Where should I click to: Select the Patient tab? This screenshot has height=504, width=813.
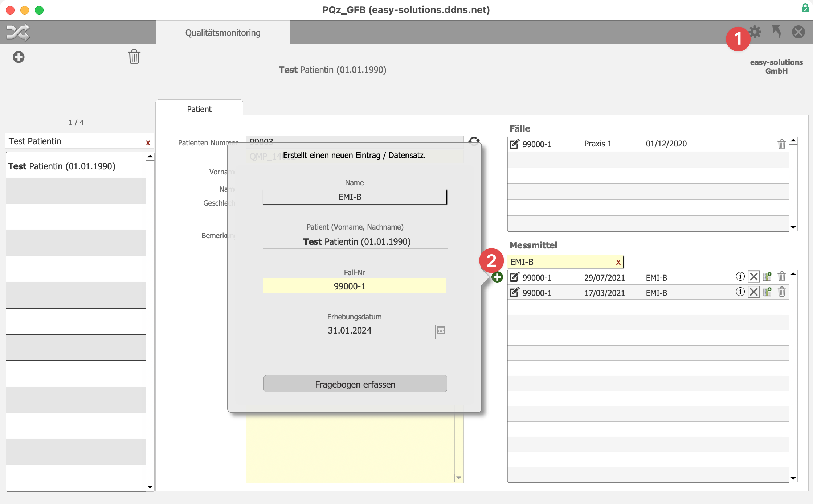pos(199,109)
